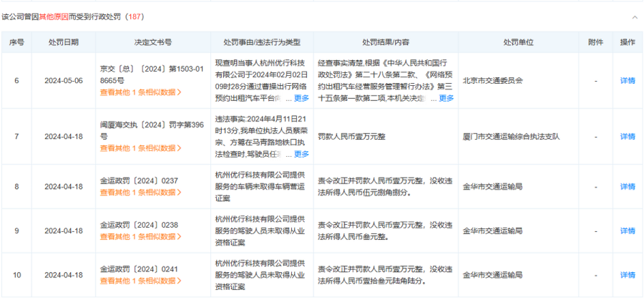This screenshot has width=644, height=300.
Task: View 详情 for 金运政罚〔2024〕0237
Action: [627, 186]
